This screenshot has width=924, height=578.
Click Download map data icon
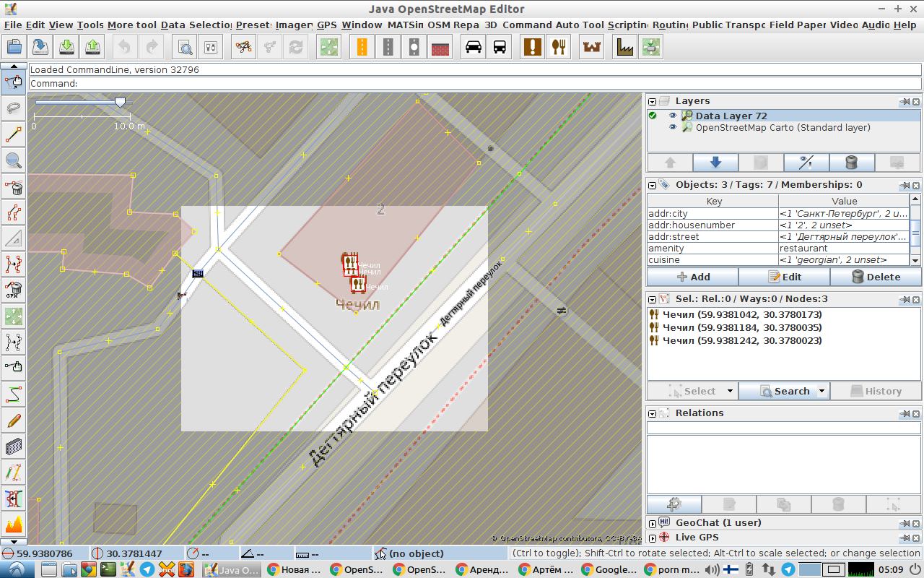click(66, 48)
